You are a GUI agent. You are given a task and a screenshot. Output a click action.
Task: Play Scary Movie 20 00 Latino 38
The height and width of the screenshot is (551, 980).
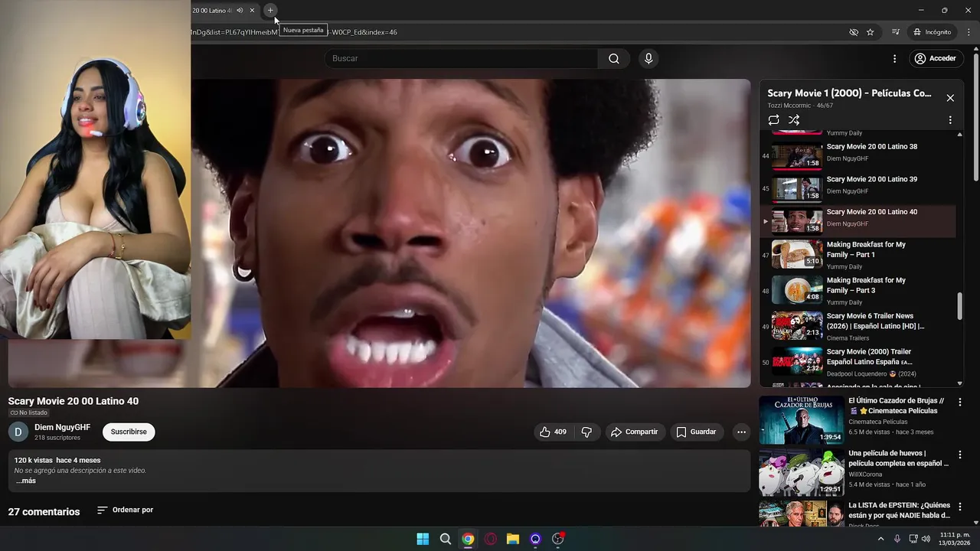tap(858, 156)
